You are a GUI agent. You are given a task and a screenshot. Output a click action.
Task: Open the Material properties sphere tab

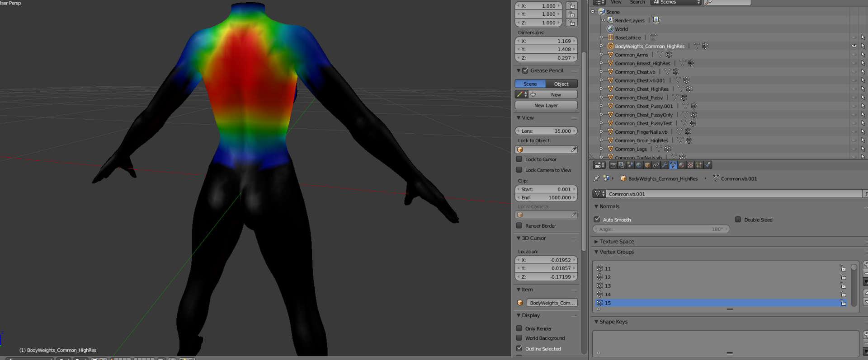click(682, 165)
